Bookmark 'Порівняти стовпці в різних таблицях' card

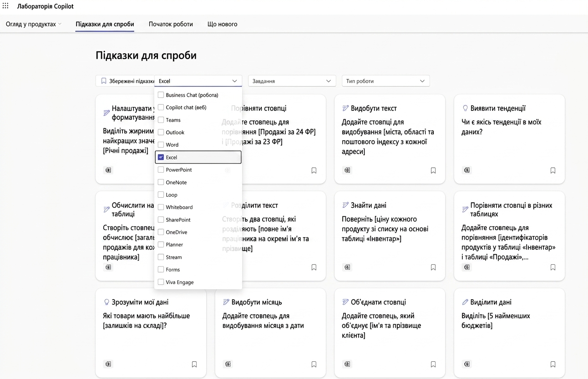553,267
